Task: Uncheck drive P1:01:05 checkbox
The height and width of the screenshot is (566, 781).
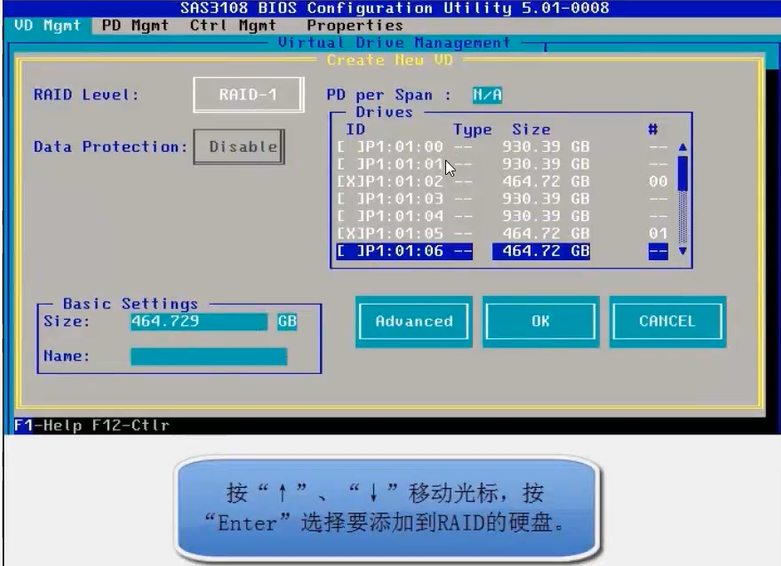Action: [x=351, y=234]
